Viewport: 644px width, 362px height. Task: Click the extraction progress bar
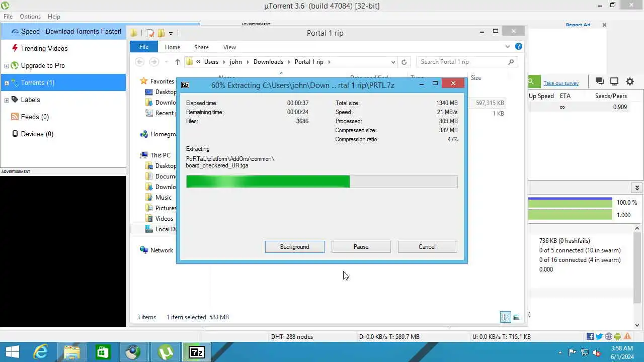pos(322,182)
